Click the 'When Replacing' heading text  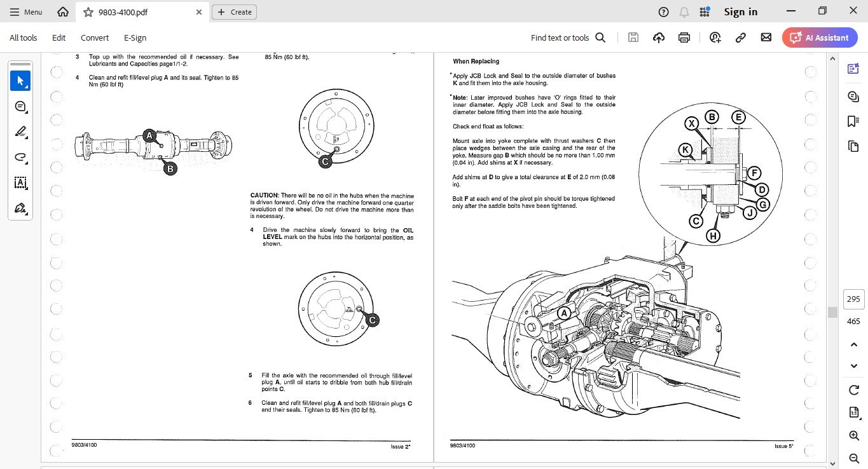coord(476,62)
